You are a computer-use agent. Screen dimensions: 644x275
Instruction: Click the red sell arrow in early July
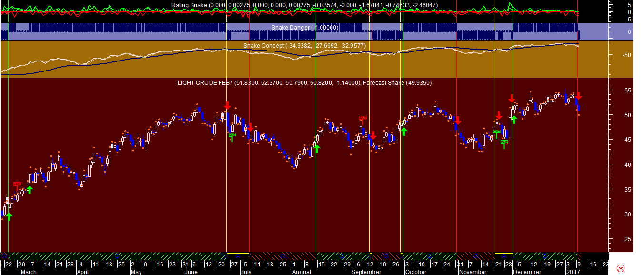[x=250, y=127]
